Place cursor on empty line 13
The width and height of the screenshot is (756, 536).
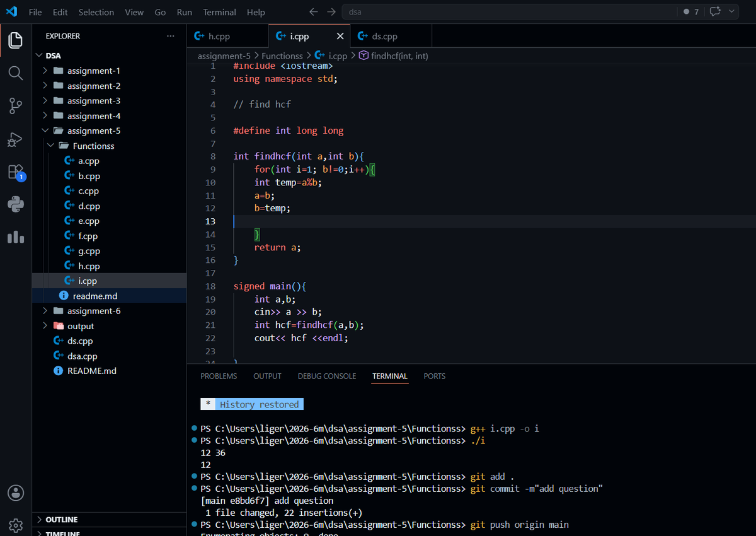point(493,221)
